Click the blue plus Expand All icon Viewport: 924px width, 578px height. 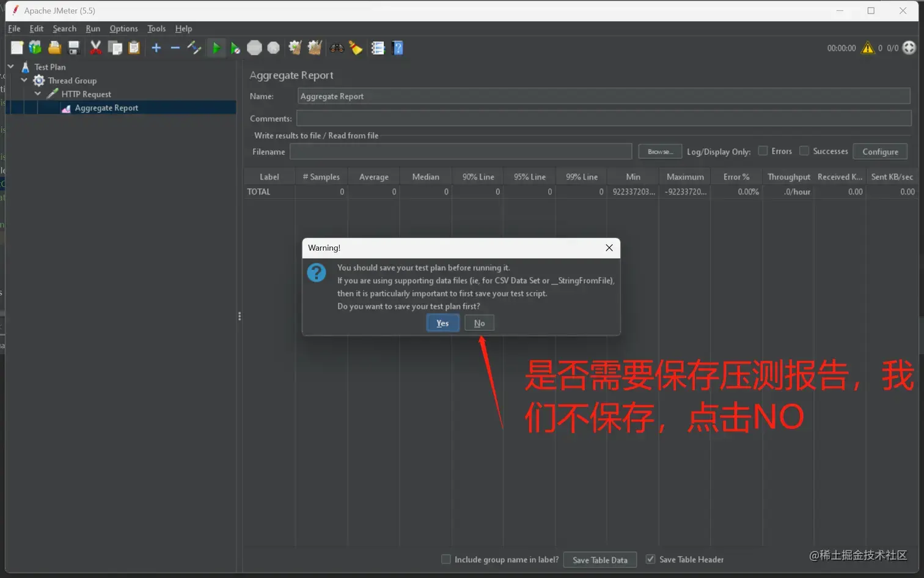[156, 48]
